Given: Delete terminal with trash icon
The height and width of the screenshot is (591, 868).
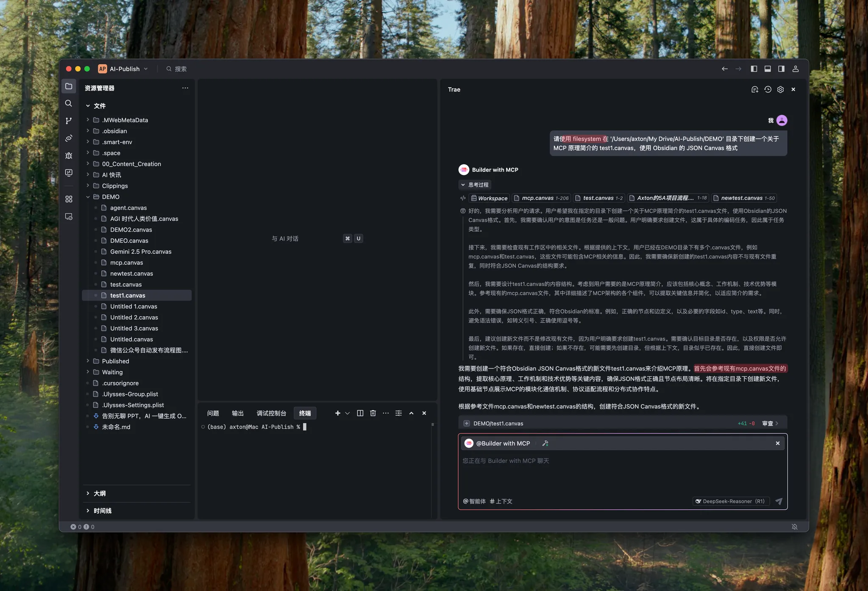Looking at the screenshot, I should tap(373, 413).
